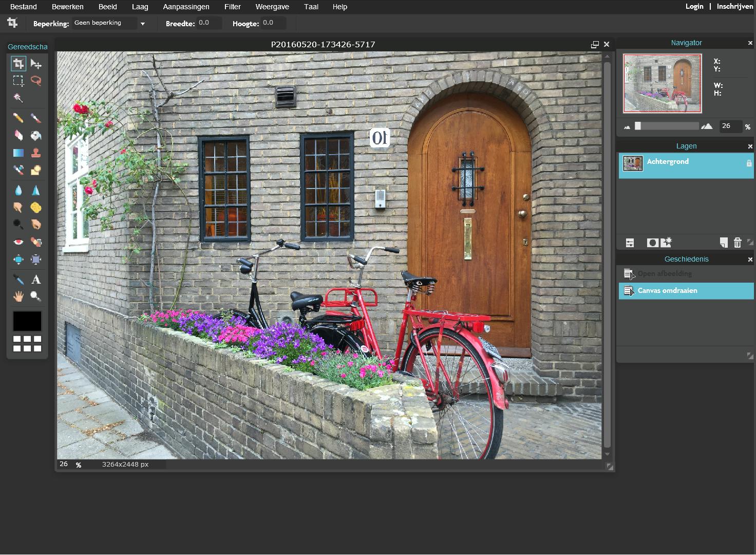Select the Clone Stamp tool
756x555 pixels.
tap(35, 153)
